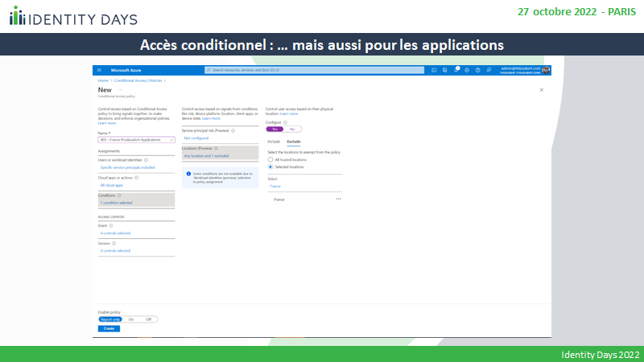644x362 pixels.
Task: Click info icon beside Conditions
Action: point(119,195)
